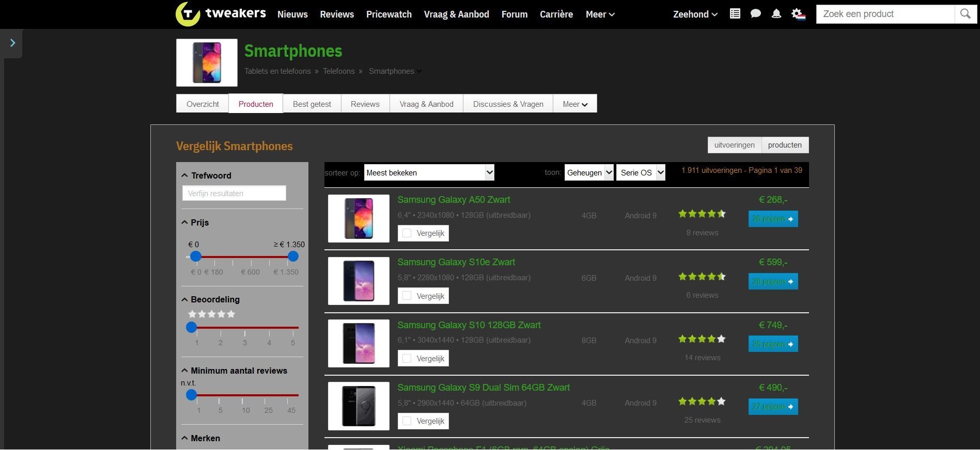Open the notifications bell icon
The height and width of the screenshot is (450, 980).
coord(776,14)
